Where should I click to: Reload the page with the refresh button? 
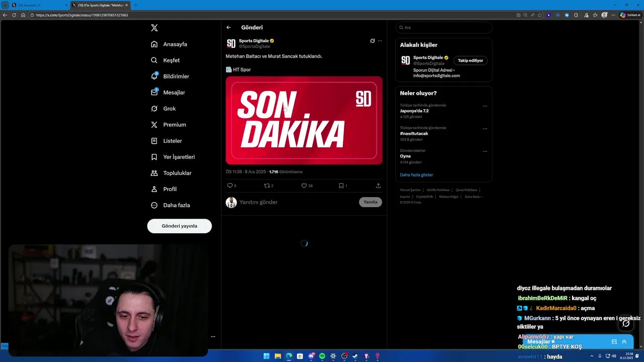(14, 15)
